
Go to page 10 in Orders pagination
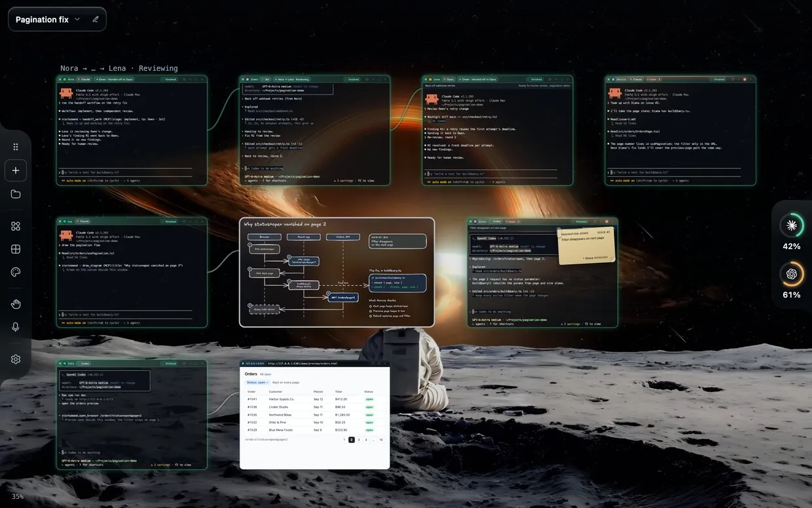381,439
